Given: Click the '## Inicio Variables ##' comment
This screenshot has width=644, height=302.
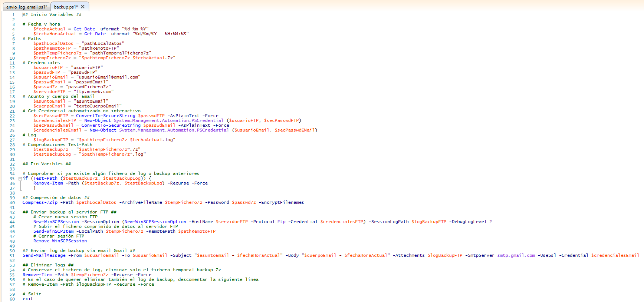Looking at the screenshot, I should [52, 15].
